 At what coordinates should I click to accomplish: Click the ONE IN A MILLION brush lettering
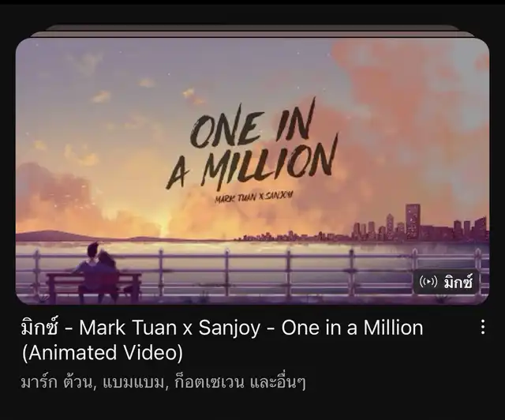[x=252, y=147]
